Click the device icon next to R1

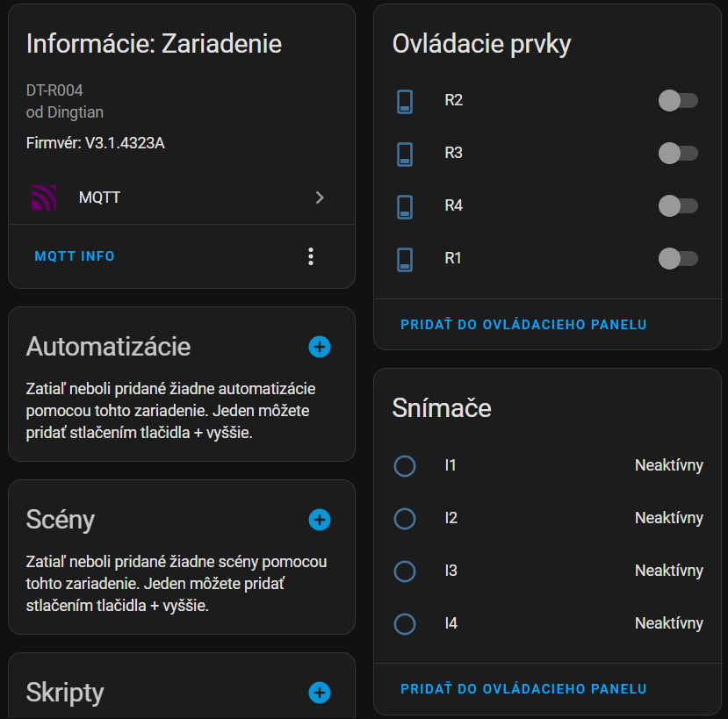tap(405, 259)
